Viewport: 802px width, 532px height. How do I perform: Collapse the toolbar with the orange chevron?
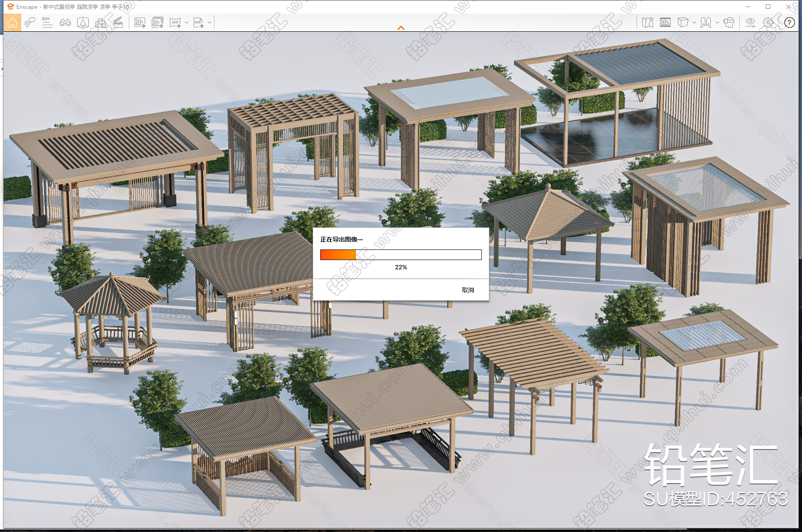(401, 28)
